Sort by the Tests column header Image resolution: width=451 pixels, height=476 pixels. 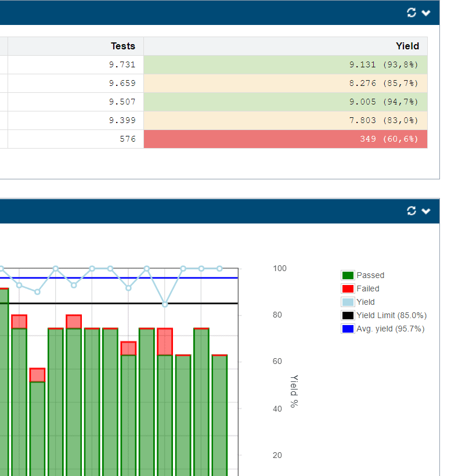pyautogui.click(x=122, y=46)
